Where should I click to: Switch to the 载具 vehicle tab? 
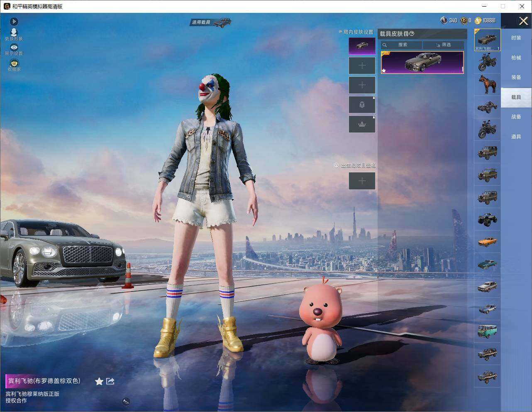(516, 97)
